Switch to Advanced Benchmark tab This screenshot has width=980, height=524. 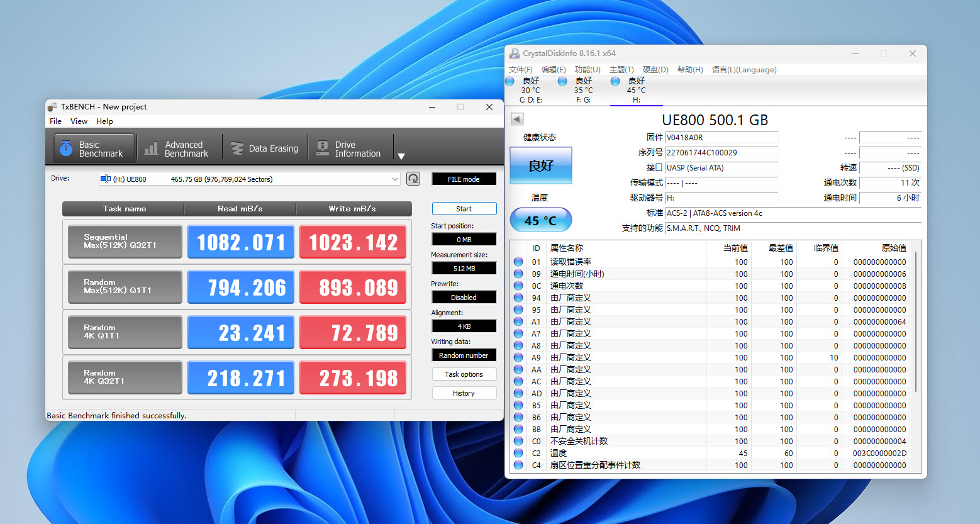pos(178,149)
